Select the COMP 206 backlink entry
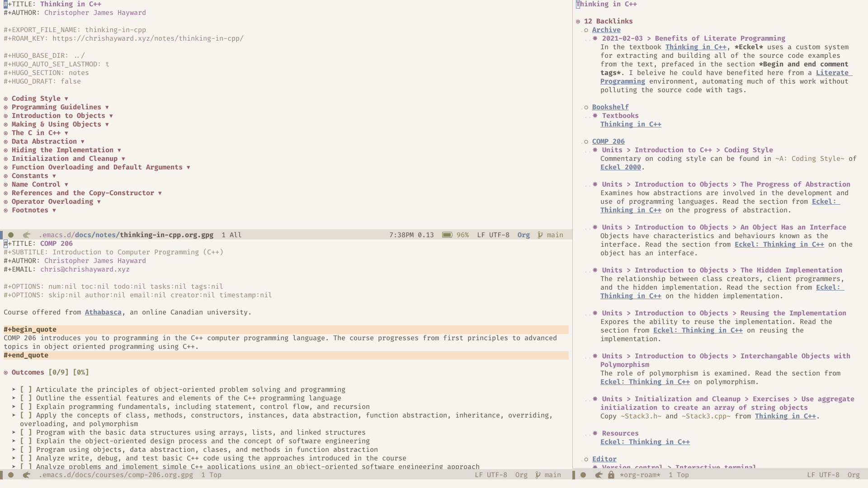 (x=608, y=141)
